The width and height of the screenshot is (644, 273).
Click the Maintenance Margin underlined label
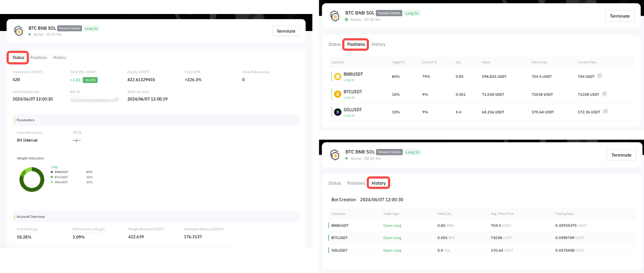point(89,229)
